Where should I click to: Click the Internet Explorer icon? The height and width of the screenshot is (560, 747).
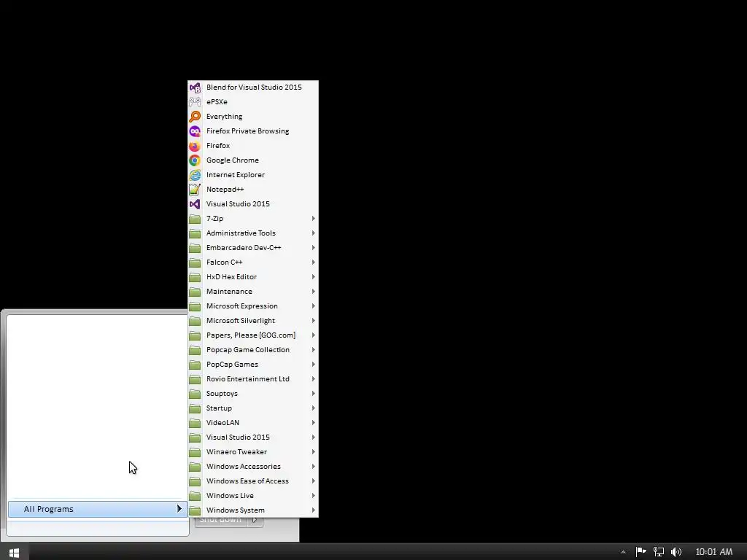[x=195, y=175]
